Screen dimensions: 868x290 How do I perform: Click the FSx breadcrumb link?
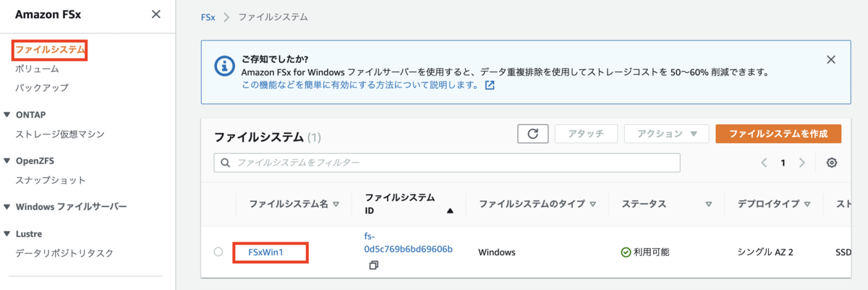point(208,17)
